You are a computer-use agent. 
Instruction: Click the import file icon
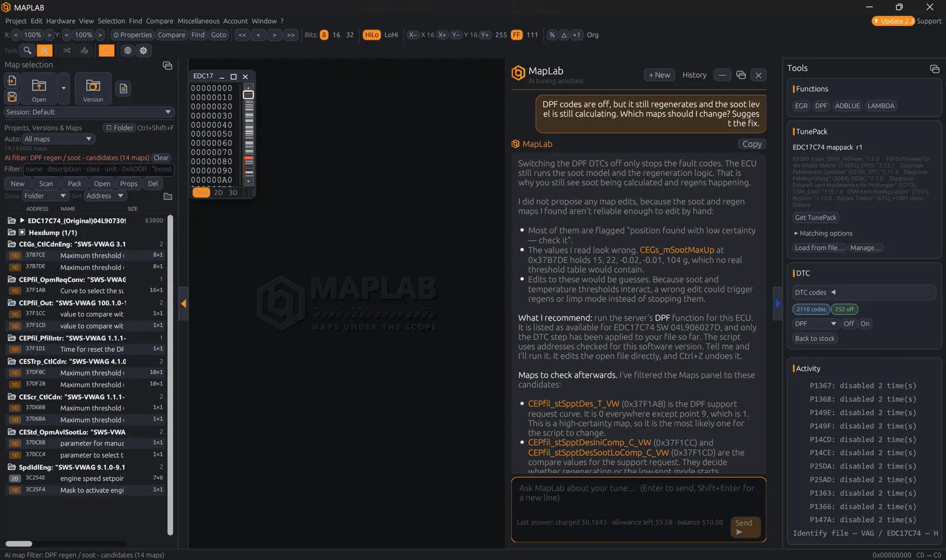[x=12, y=81]
